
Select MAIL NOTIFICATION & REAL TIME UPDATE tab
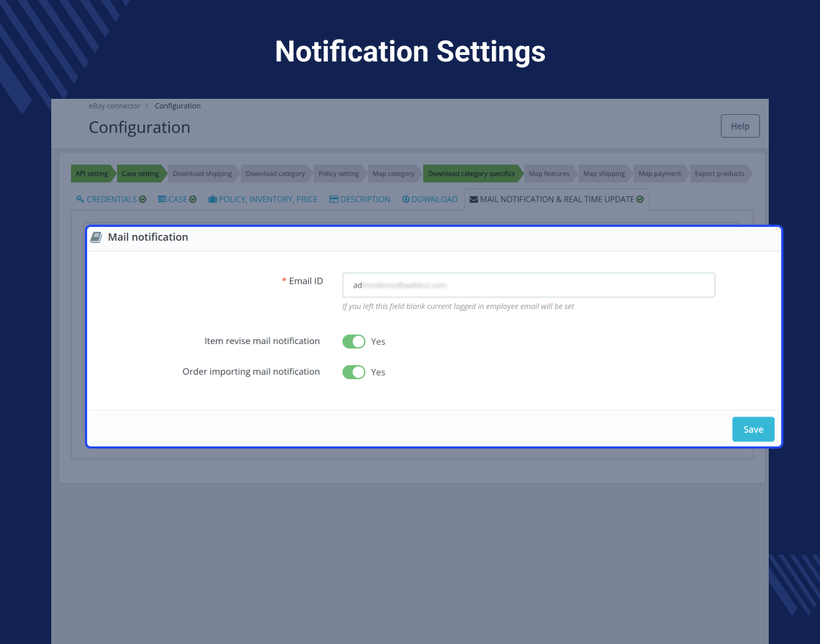556,199
